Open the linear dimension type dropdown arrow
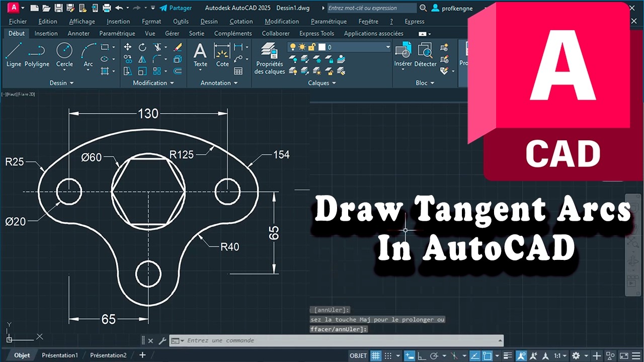Viewport: 644px width, 362px height. [247, 47]
